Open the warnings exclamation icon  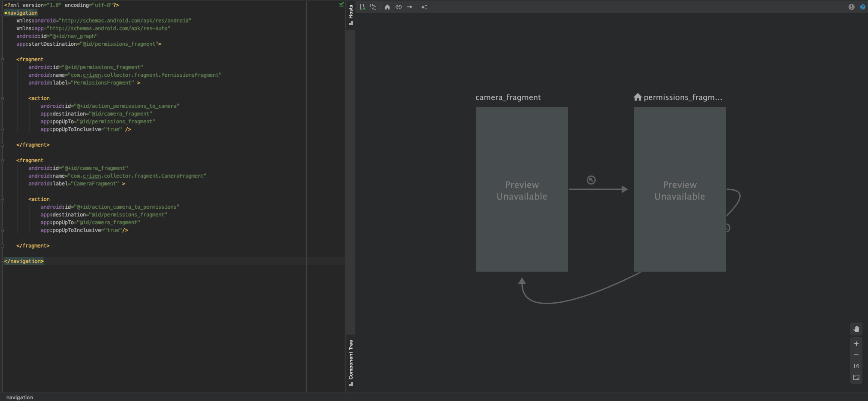(852, 7)
